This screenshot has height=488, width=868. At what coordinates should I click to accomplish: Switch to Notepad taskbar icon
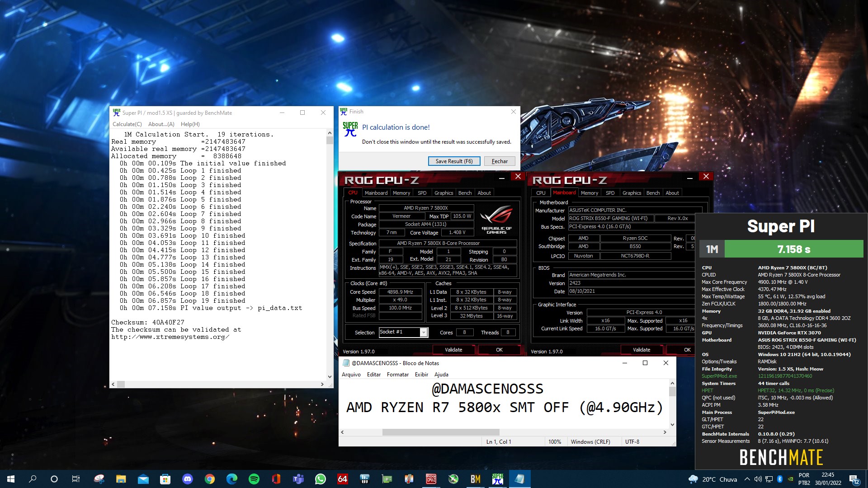click(519, 479)
